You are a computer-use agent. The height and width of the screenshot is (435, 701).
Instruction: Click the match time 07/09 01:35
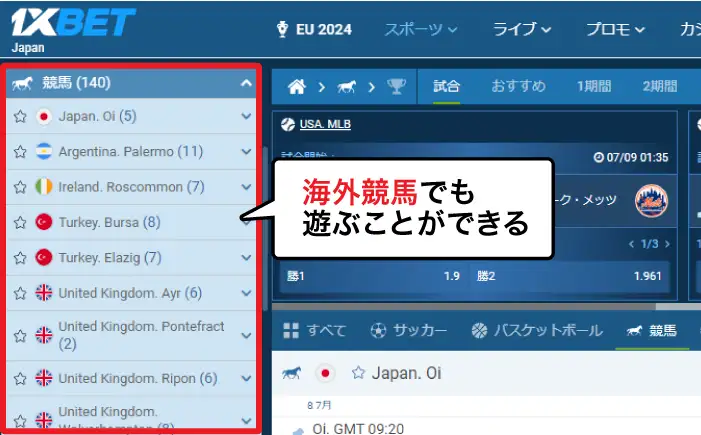631,157
